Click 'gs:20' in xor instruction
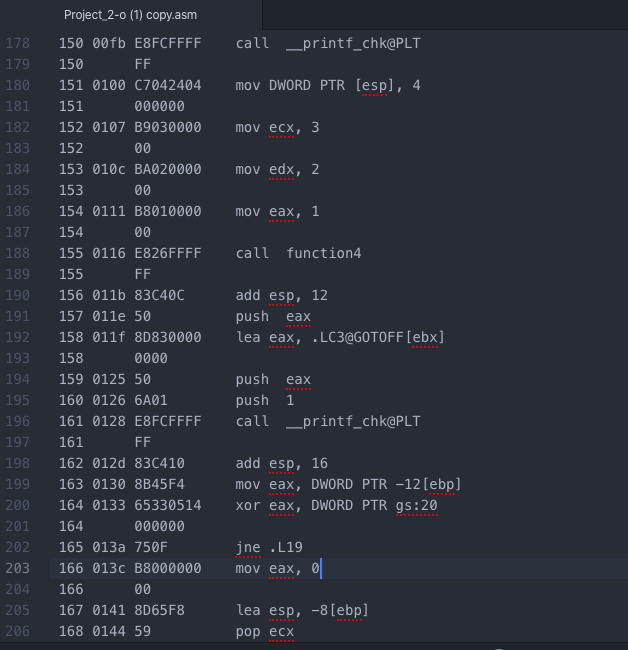Image resolution: width=628 pixels, height=650 pixels. pyautogui.click(x=417, y=505)
